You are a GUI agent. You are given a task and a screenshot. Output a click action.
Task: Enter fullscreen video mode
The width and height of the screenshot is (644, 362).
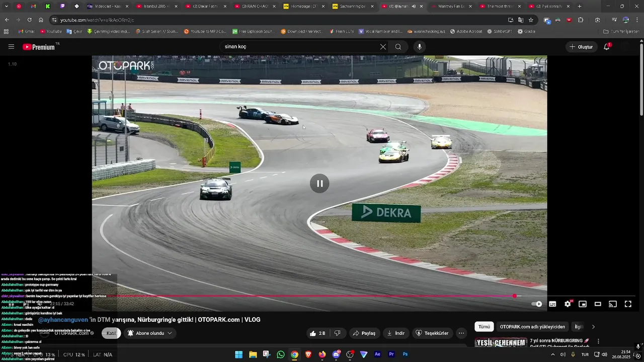[x=628, y=304]
